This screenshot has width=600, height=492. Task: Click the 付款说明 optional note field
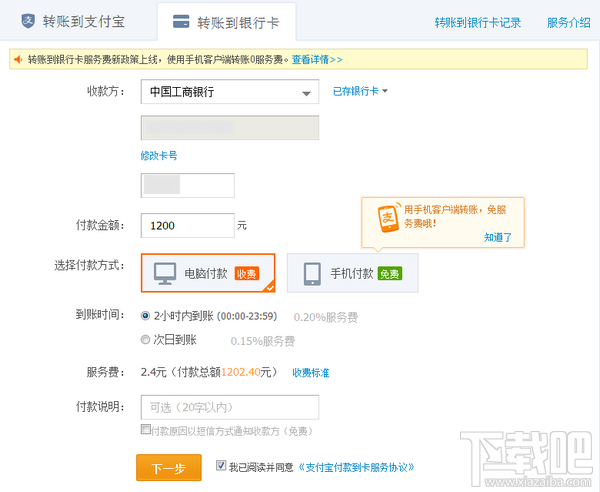coord(230,407)
